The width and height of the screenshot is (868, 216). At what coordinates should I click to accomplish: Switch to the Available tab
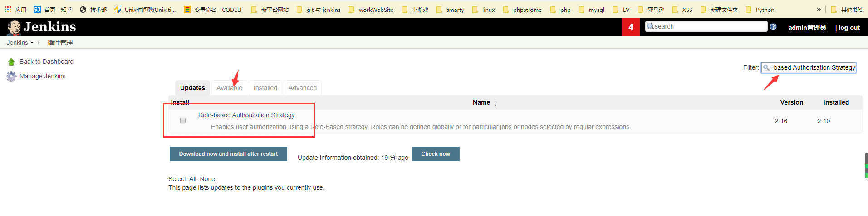pyautogui.click(x=229, y=88)
